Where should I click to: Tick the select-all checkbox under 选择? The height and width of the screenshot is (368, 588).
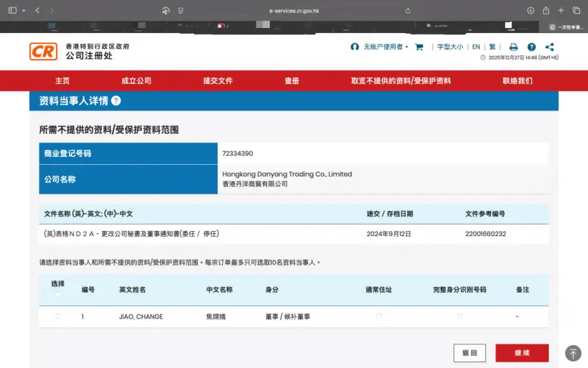(x=58, y=296)
